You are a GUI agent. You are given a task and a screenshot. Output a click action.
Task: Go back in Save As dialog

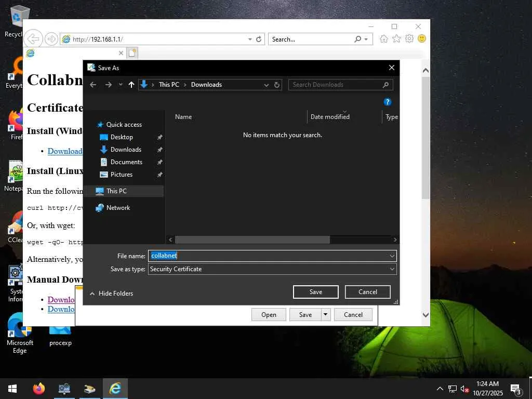point(93,85)
